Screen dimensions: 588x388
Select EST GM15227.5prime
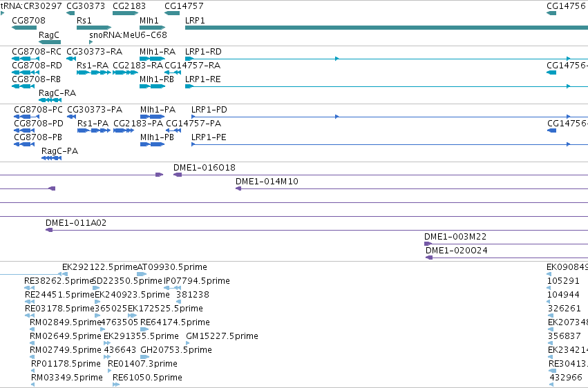pos(222,337)
